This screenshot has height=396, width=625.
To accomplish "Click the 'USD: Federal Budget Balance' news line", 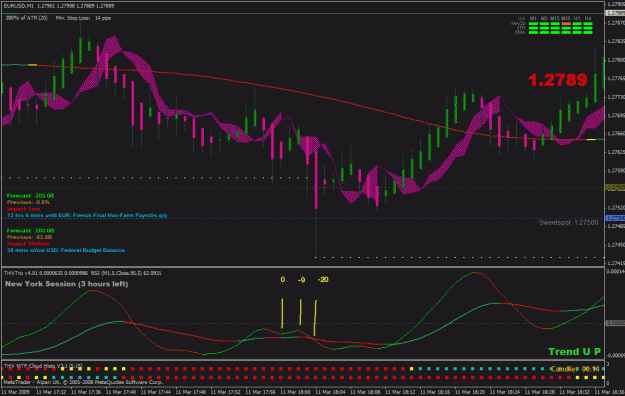I will pos(66,250).
